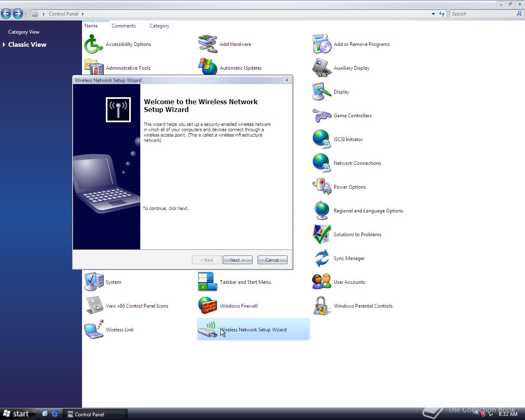Click the Search input field
The width and height of the screenshot is (525, 420).
[482, 14]
